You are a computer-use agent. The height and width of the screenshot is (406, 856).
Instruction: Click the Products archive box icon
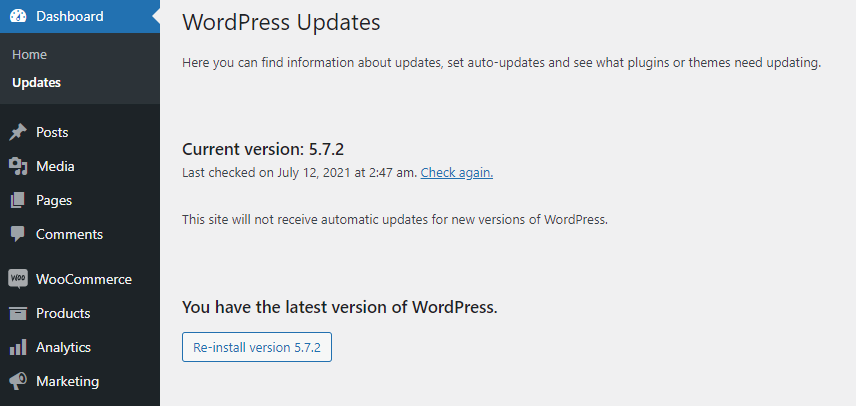click(x=18, y=313)
